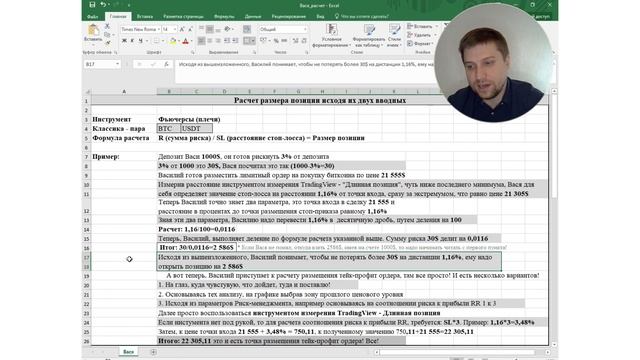640x360 pixels.
Task: Click the fx Insert Function icon
Action: [x=166, y=64]
